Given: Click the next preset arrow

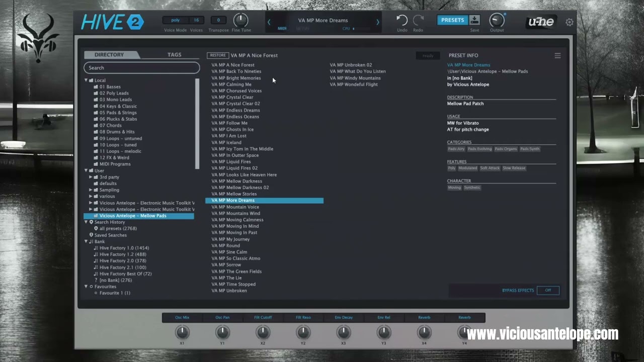Looking at the screenshot, I should pyautogui.click(x=377, y=22).
